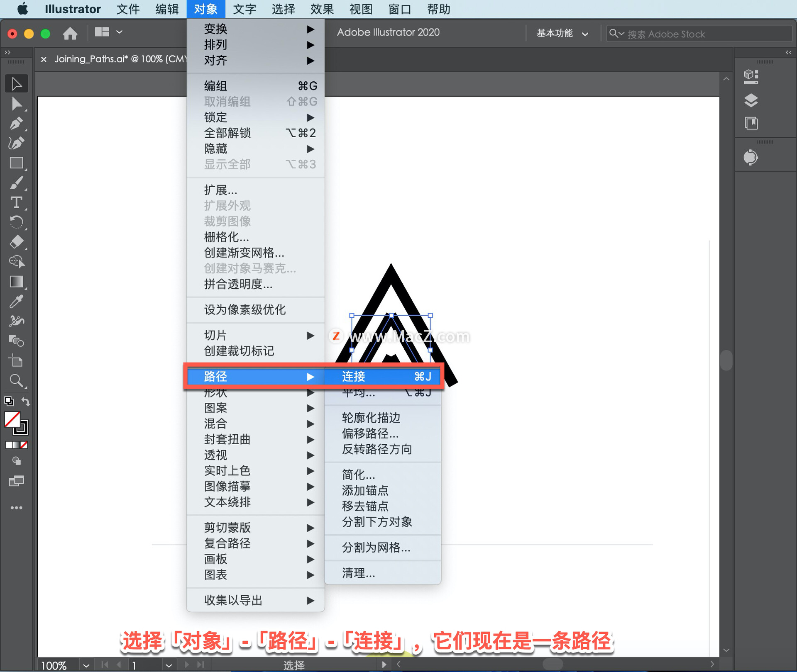The image size is (797, 672).
Task: Pick the Rectangle tool
Action: click(16, 163)
